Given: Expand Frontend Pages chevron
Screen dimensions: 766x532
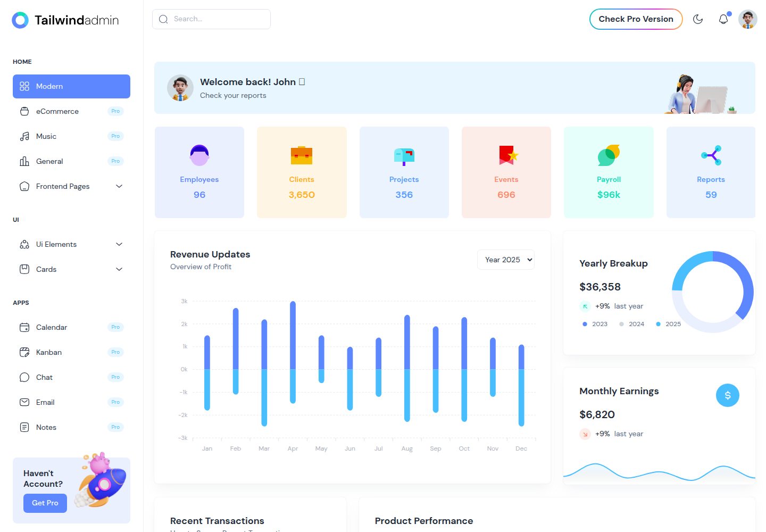Looking at the screenshot, I should coord(119,186).
